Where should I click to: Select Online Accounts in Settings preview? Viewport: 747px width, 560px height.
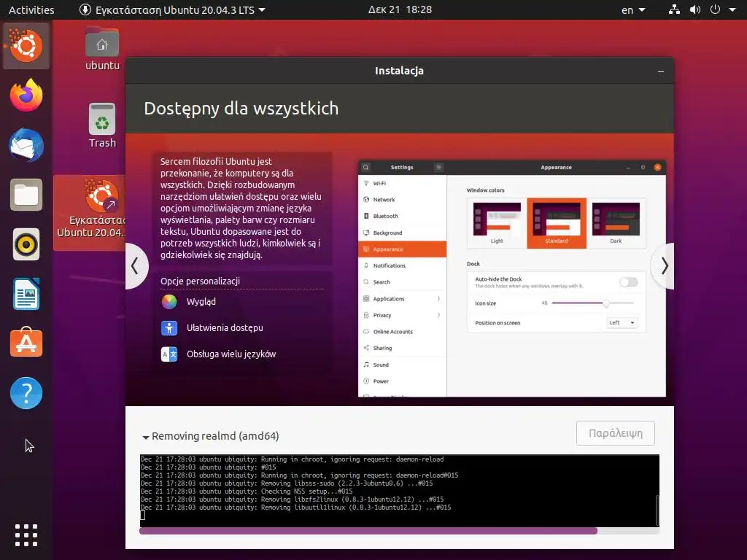click(402, 332)
